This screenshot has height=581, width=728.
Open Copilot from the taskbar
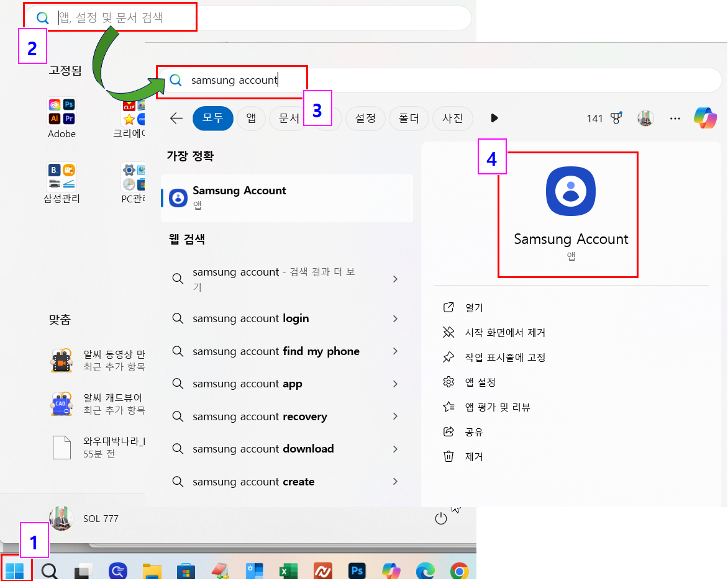point(391,571)
